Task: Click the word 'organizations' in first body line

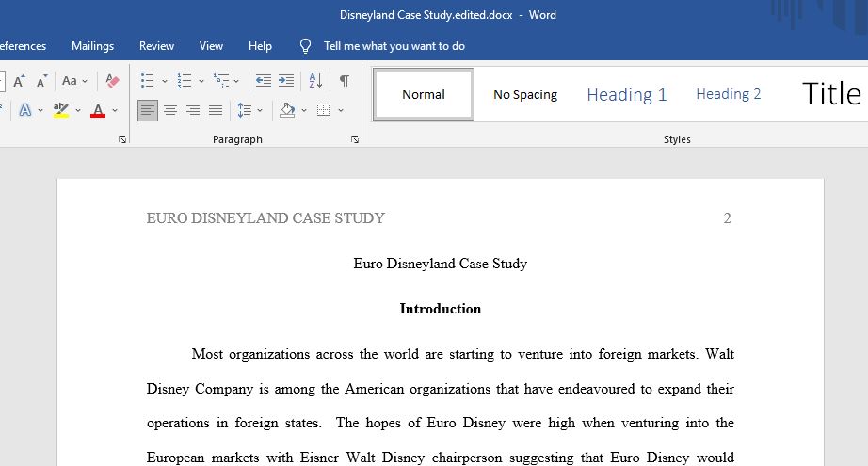Action: 269,354
